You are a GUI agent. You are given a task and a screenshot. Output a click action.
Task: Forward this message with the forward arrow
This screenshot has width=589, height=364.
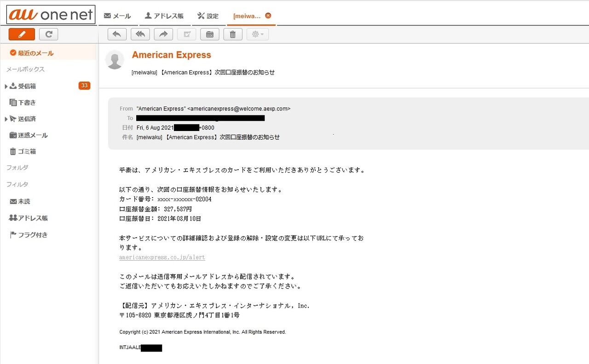pos(163,34)
